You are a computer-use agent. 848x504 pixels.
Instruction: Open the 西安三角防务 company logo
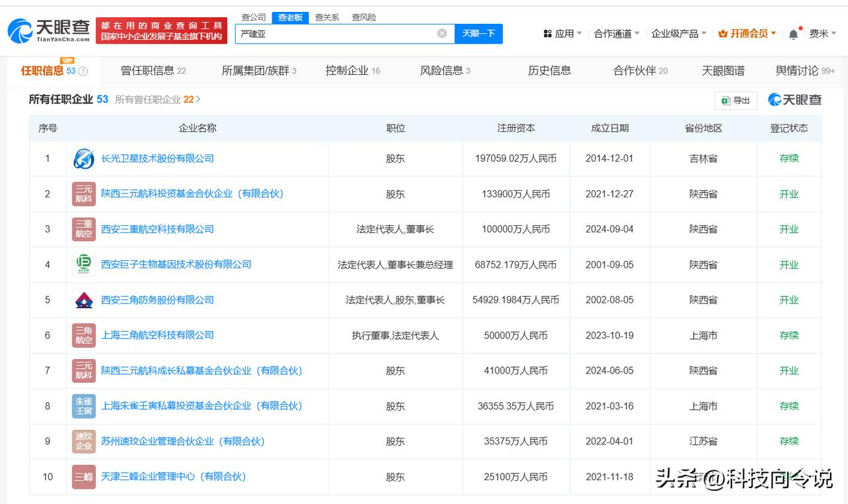click(83, 300)
